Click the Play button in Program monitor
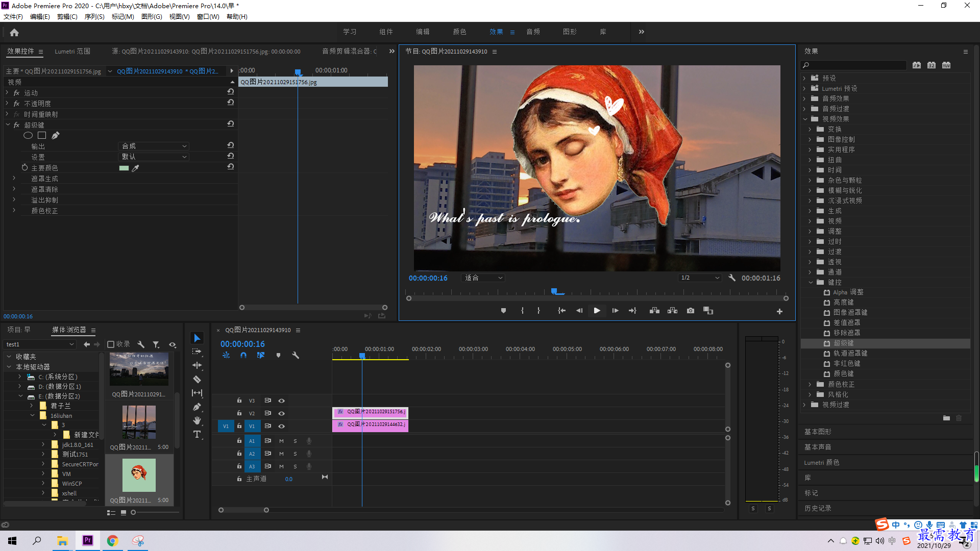 [597, 311]
